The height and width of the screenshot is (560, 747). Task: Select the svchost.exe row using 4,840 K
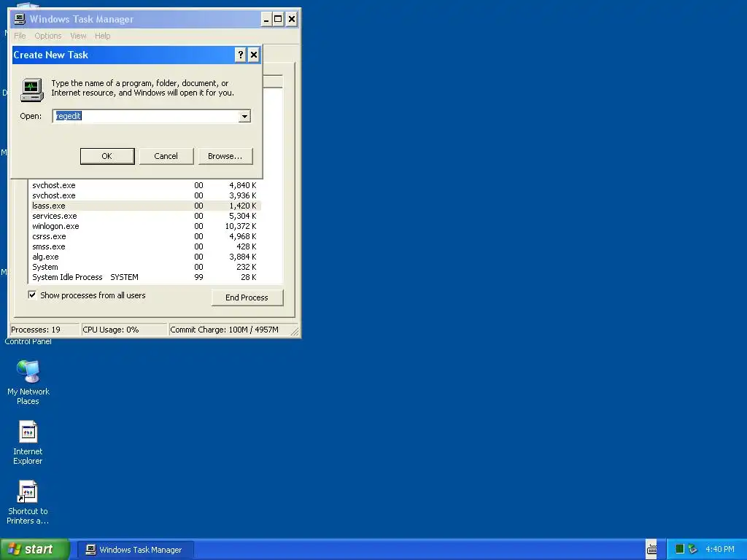pos(145,185)
